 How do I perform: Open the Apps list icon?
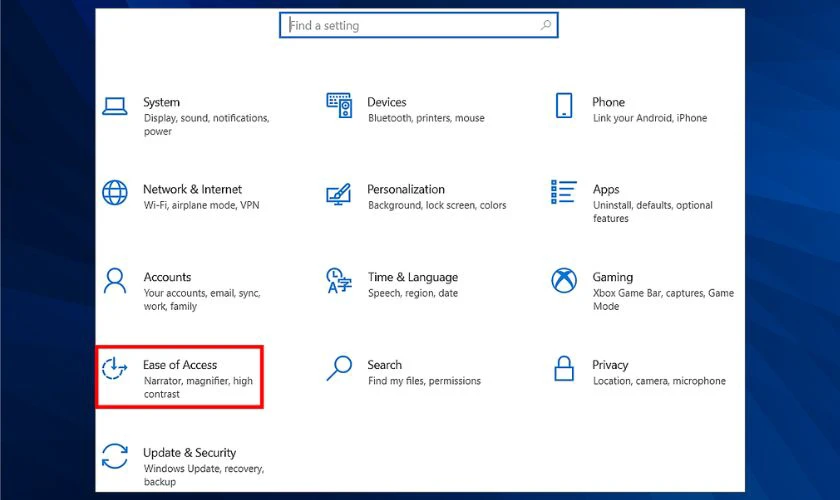(564, 192)
